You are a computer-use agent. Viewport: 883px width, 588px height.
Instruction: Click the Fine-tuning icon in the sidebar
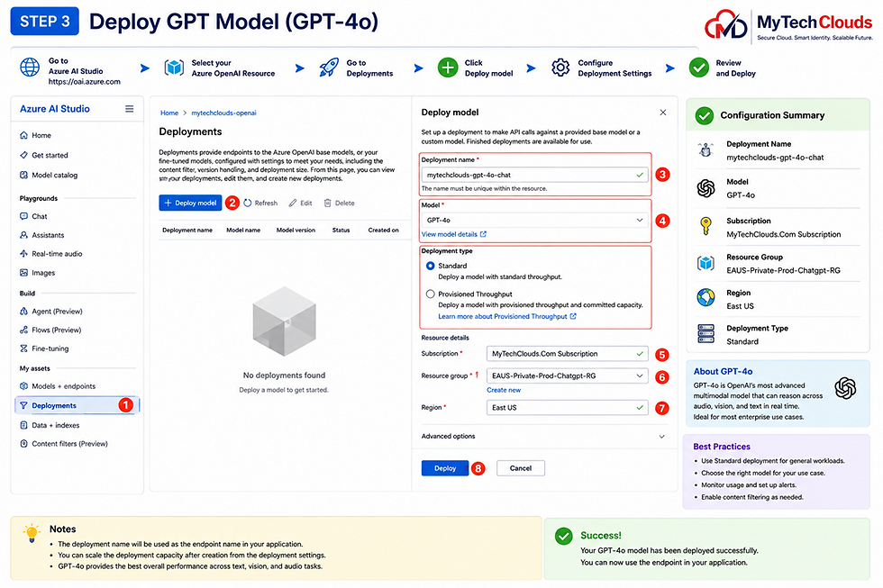click(23, 348)
